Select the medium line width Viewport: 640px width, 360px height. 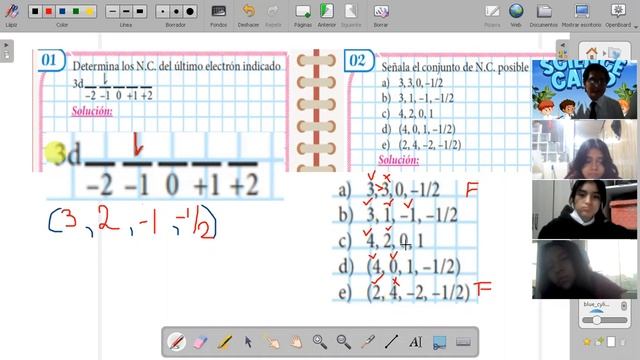pyautogui.click(x=126, y=11)
